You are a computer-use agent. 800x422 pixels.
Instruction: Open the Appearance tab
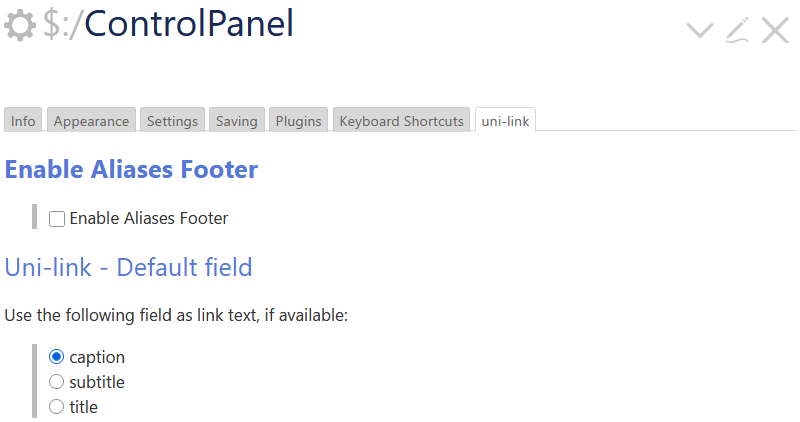(91, 121)
